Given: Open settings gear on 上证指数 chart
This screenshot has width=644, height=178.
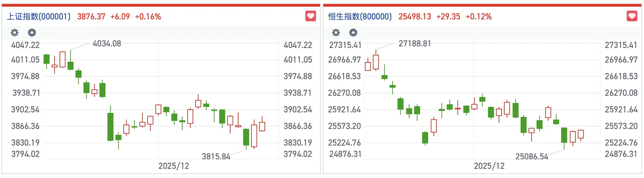Looking at the screenshot, I should point(15,33).
